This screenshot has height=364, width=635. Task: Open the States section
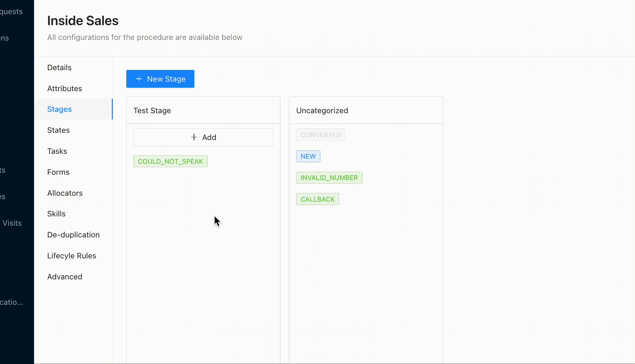point(58,130)
